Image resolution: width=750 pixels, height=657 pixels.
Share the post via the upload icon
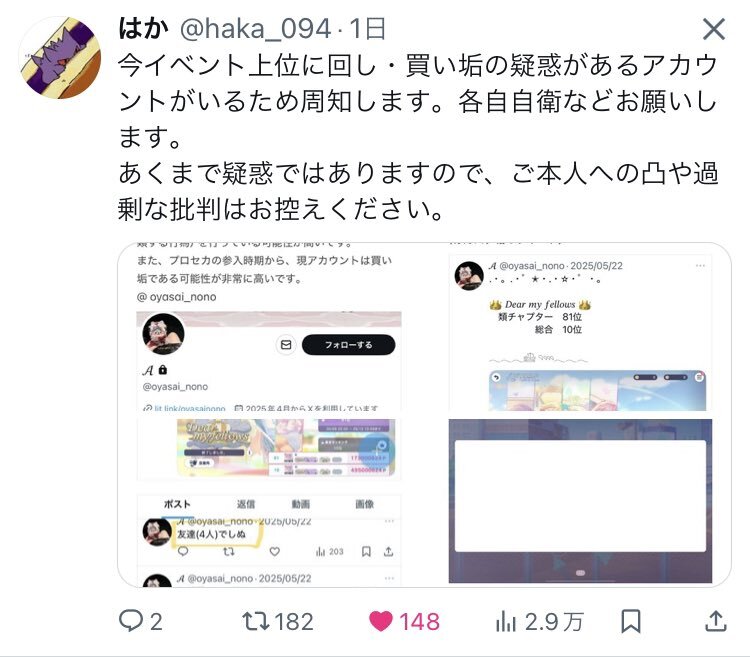click(716, 622)
